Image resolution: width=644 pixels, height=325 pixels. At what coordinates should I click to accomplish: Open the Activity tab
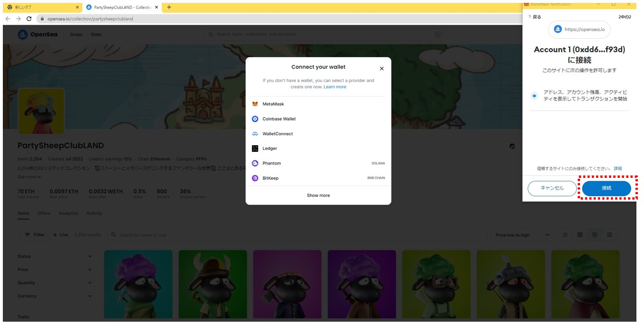point(94,213)
